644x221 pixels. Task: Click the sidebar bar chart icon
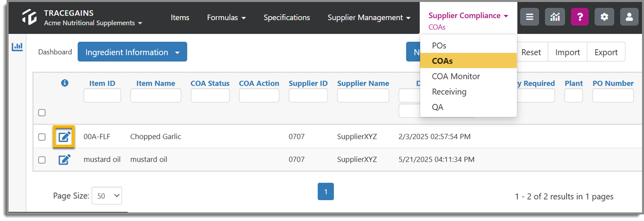point(17,47)
